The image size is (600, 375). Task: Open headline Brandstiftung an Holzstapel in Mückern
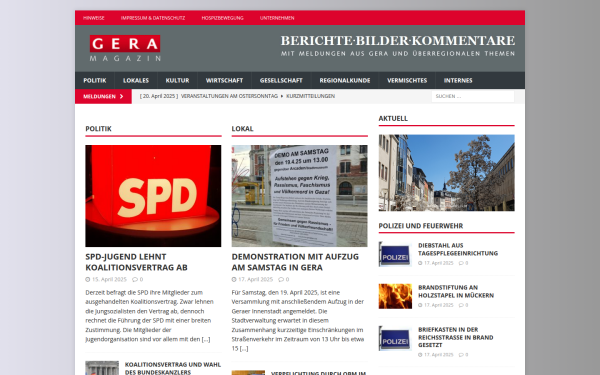(x=456, y=291)
